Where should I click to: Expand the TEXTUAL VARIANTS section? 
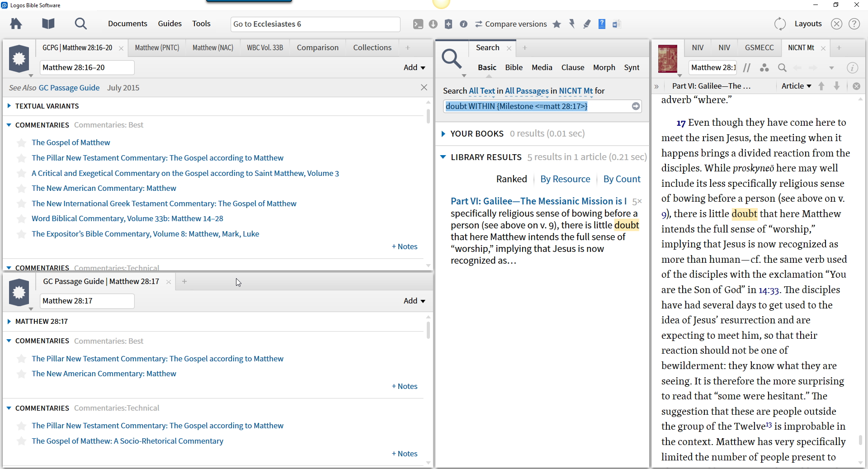click(9, 106)
